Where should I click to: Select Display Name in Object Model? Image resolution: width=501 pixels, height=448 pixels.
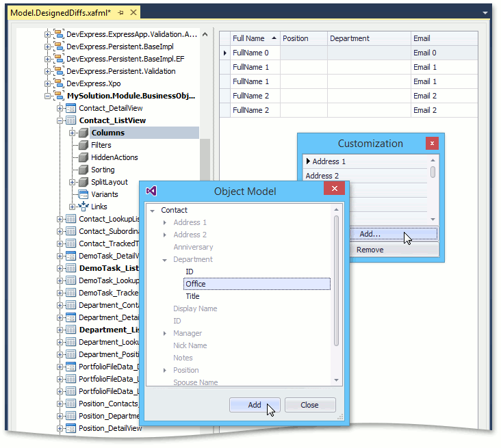tap(195, 308)
